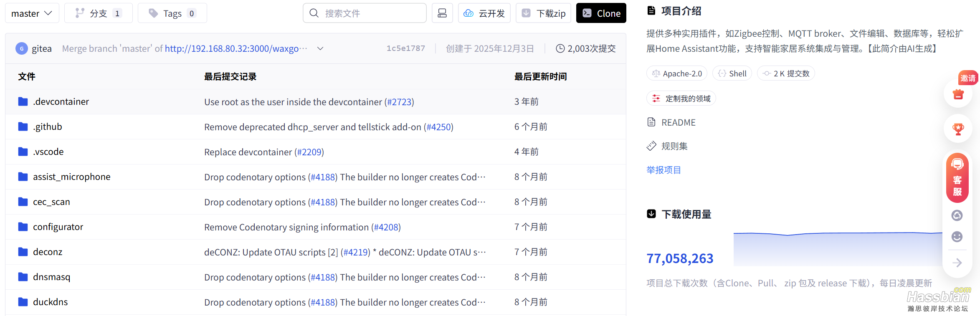The height and width of the screenshot is (316, 980).
Task: Open the assist_microphone folder icon
Action: [23, 177]
